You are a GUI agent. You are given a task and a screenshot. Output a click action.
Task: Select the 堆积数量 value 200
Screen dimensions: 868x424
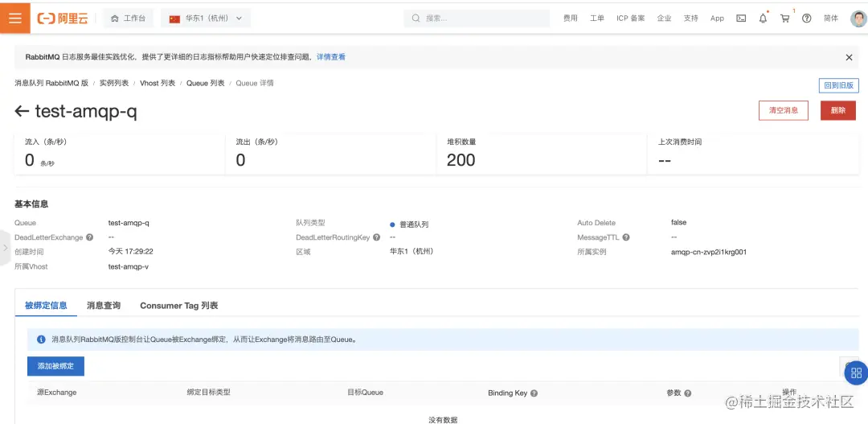(461, 160)
